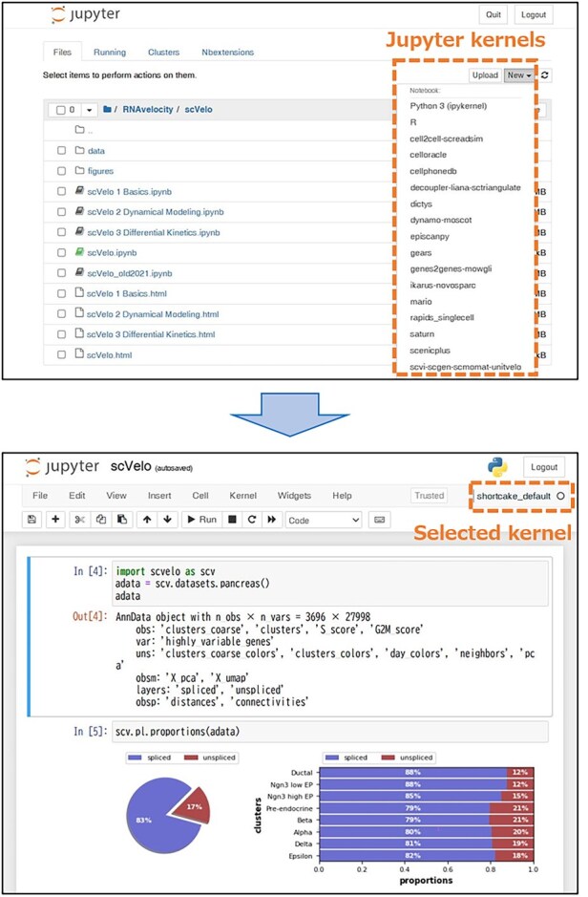Click the running notebook icon of scVelo.ipynb
Screen dimensions: 588x897
click(x=79, y=252)
